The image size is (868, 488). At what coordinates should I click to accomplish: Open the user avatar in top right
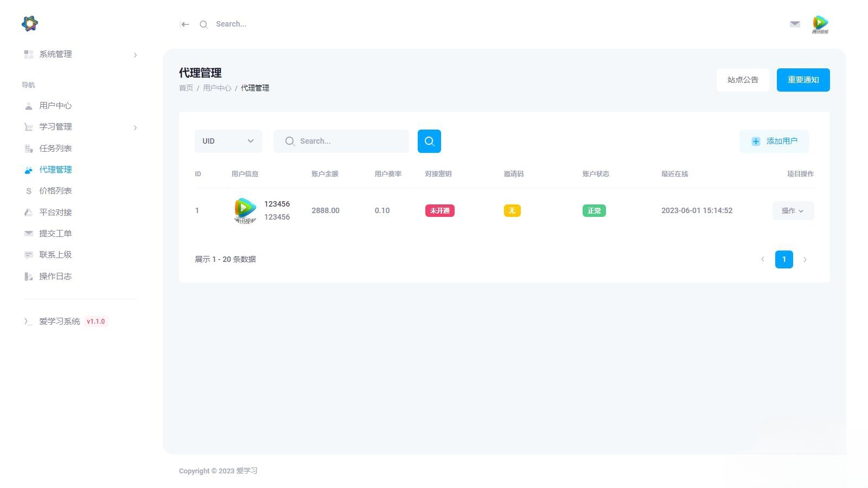tap(820, 24)
